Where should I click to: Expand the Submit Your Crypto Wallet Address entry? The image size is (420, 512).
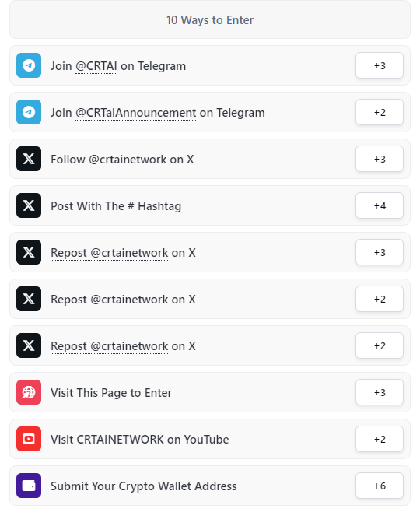[210, 486]
